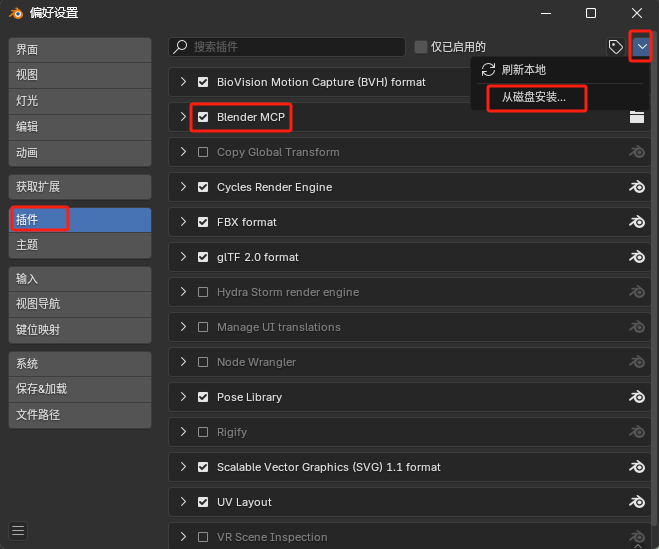This screenshot has width=660, height=549.
Task: Expand UV Layout details
Action: (183, 501)
